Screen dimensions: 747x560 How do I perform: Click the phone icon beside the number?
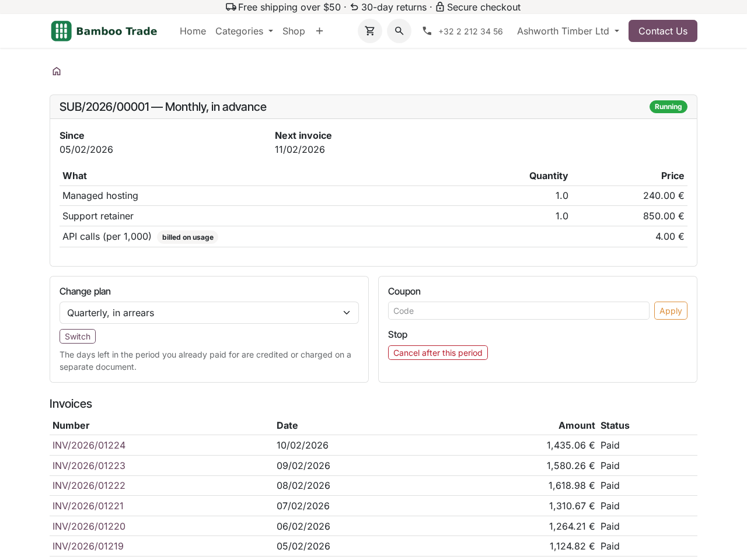click(427, 31)
